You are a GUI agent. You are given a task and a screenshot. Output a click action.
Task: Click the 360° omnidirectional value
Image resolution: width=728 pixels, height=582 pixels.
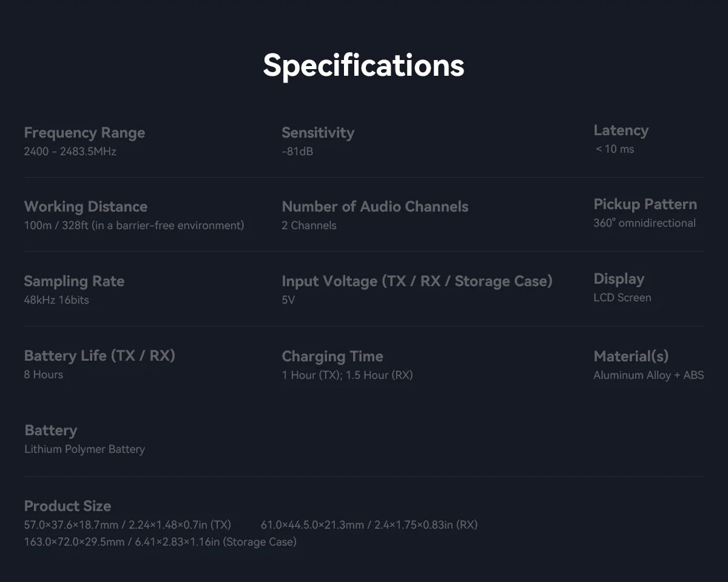(644, 223)
